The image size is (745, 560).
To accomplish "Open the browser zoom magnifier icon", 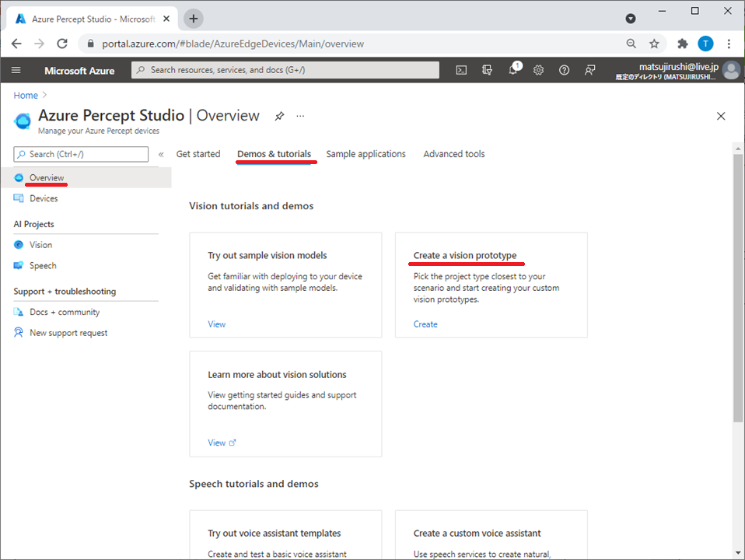I will click(631, 44).
